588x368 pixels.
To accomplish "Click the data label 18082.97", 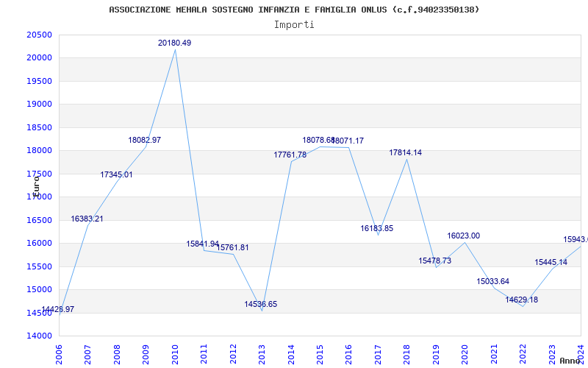I will pyautogui.click(x=144, y=140).
